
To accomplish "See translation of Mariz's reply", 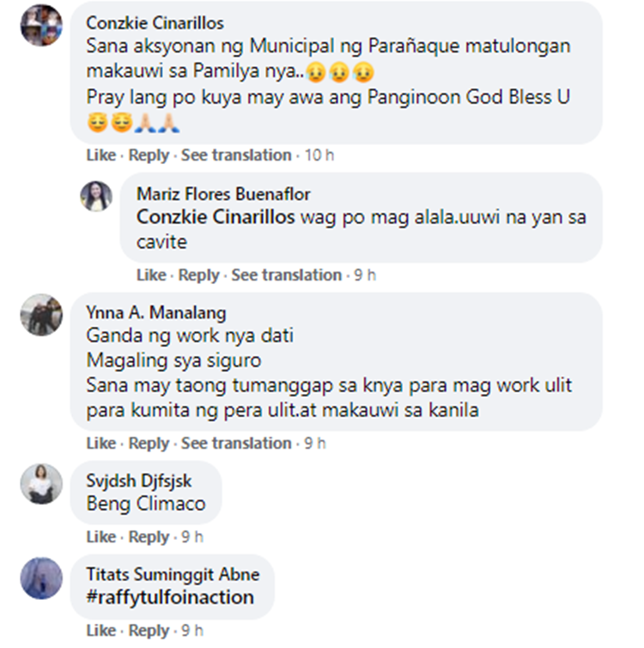I will (x=287, y=276).
